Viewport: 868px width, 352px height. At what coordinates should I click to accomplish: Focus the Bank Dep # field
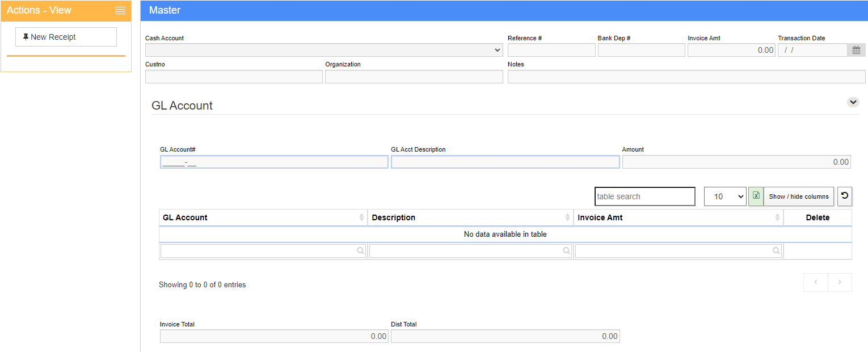(642, 50)
